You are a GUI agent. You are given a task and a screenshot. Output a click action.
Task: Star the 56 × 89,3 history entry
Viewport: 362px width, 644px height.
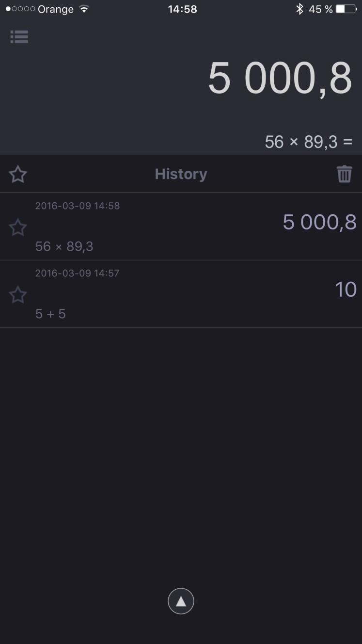coord(18,227)
